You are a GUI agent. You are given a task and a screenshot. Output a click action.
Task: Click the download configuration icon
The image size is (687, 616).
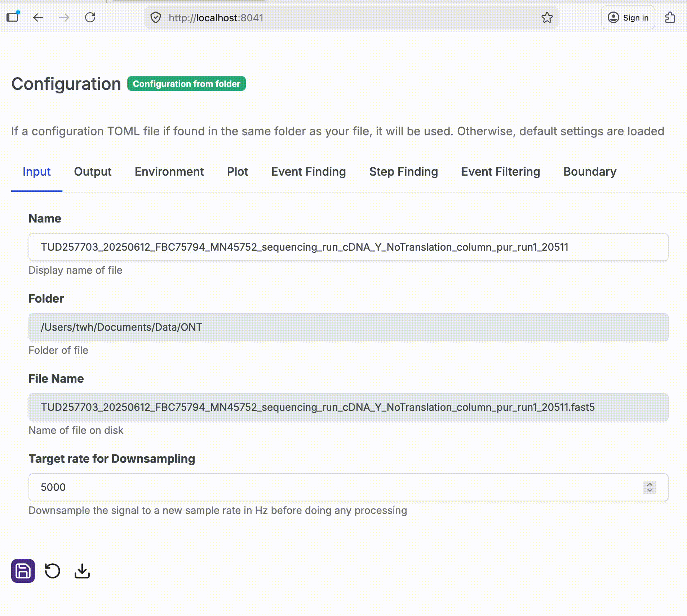coord(82,570)
